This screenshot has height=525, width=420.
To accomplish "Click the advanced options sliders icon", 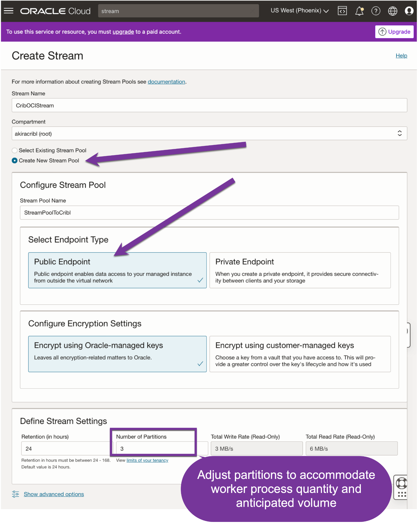I will tap(15, 494).
